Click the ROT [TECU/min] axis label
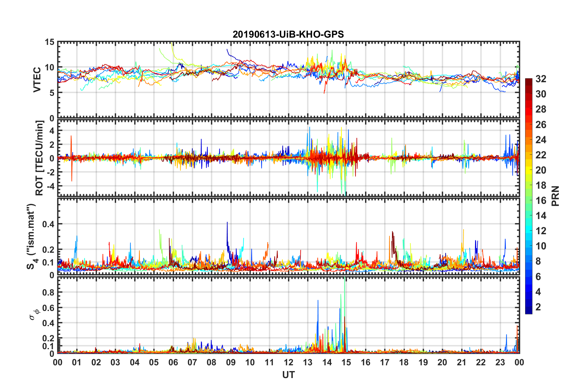 point(39,158)
